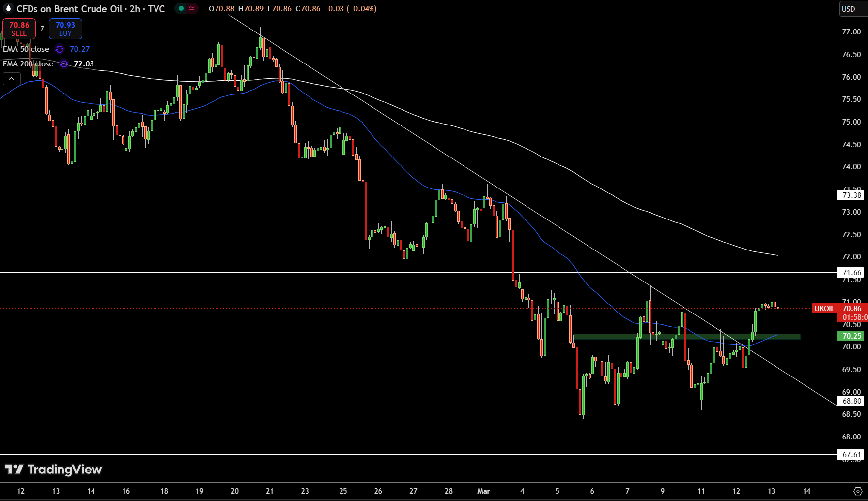
Task: Click the high price H70.89
Action: tap(251, 9)
